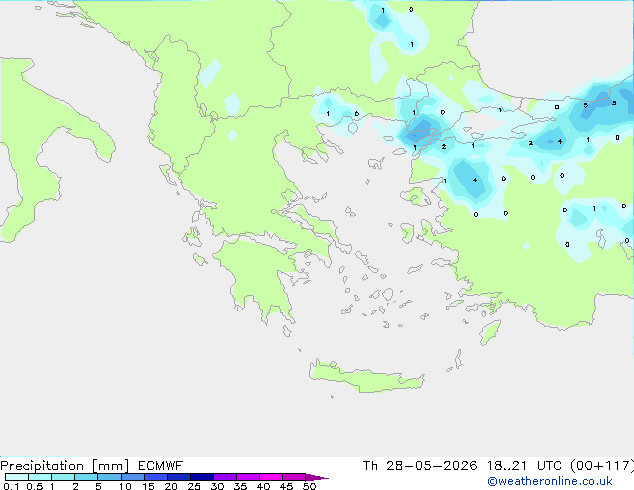
Task: Click the 25 to 30 mm navy swatch
Action: click(x=202, y=477)
